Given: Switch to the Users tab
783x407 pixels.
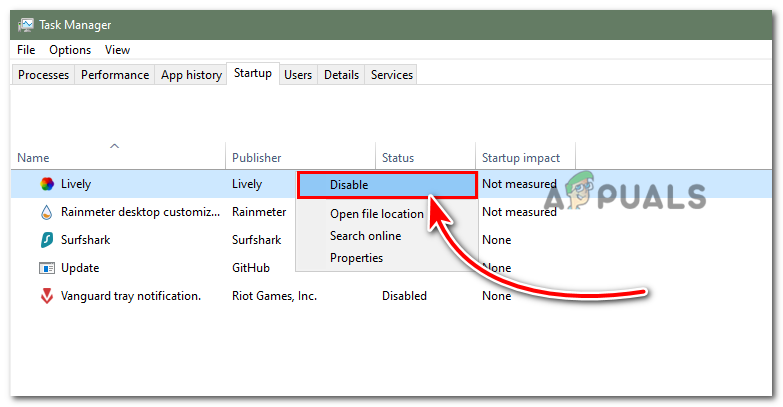Looking at the screenshot, I should [x=298, y=75].
